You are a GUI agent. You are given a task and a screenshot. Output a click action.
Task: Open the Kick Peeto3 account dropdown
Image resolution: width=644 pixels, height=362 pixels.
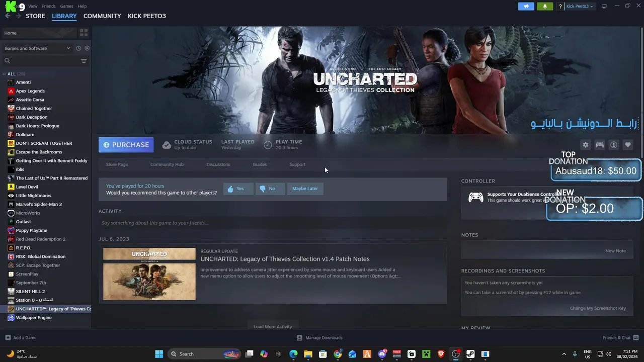580,6
